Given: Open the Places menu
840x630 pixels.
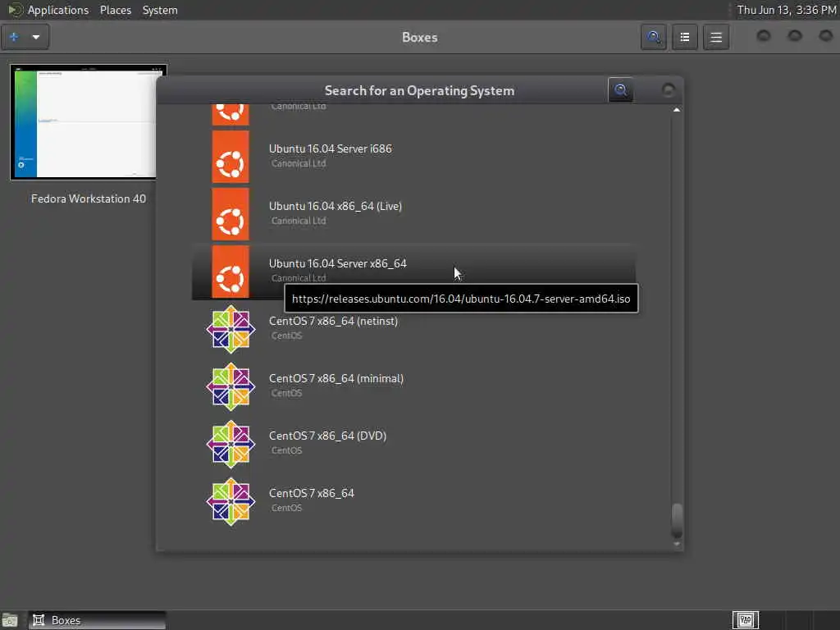Looking at the screenshot, I should tap(115, 10).
